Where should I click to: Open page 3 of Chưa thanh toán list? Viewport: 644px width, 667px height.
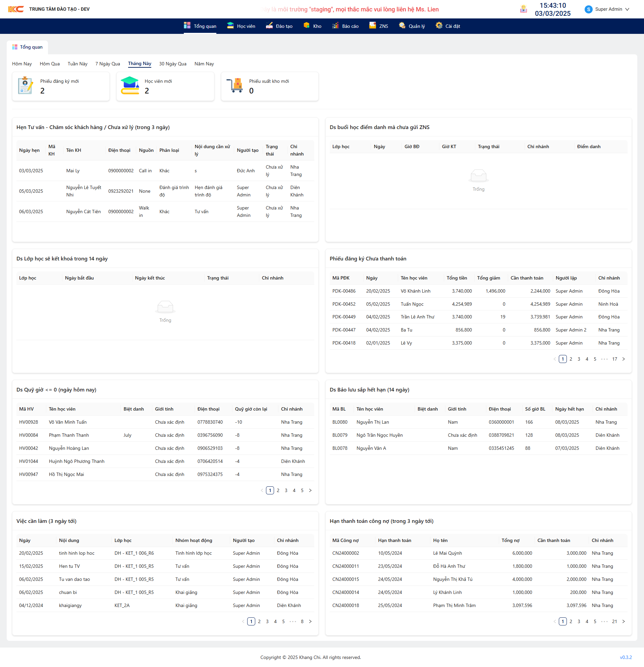point(579,359)
